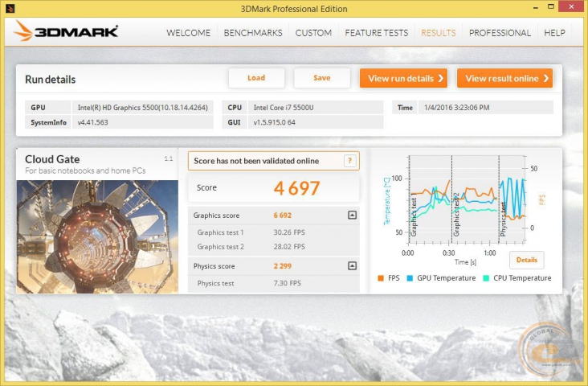Open the FEATURE TESTS tab

tap(377, 33)
